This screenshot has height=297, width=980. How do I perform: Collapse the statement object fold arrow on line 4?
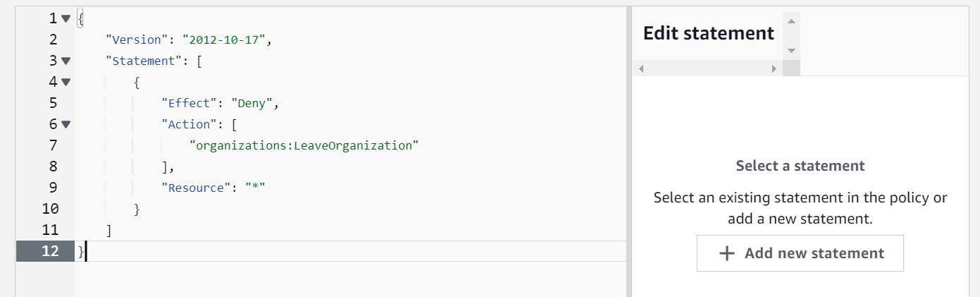point(66,82)
